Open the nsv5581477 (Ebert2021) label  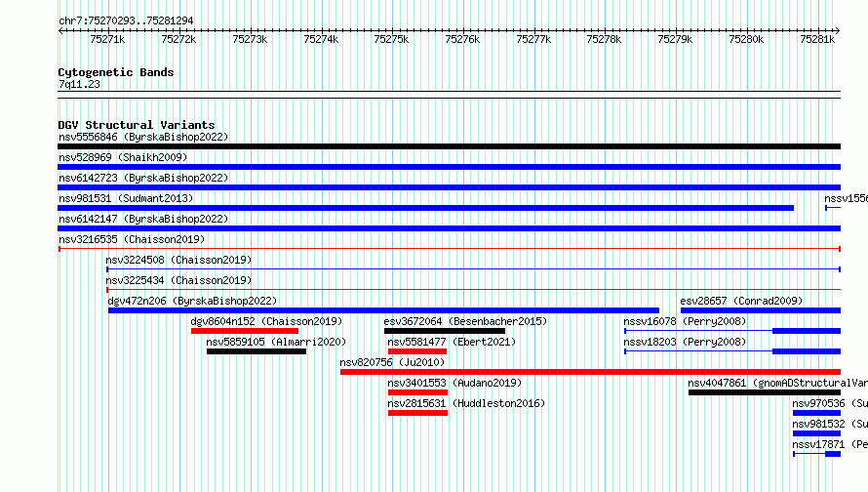(x=452, y=342)
